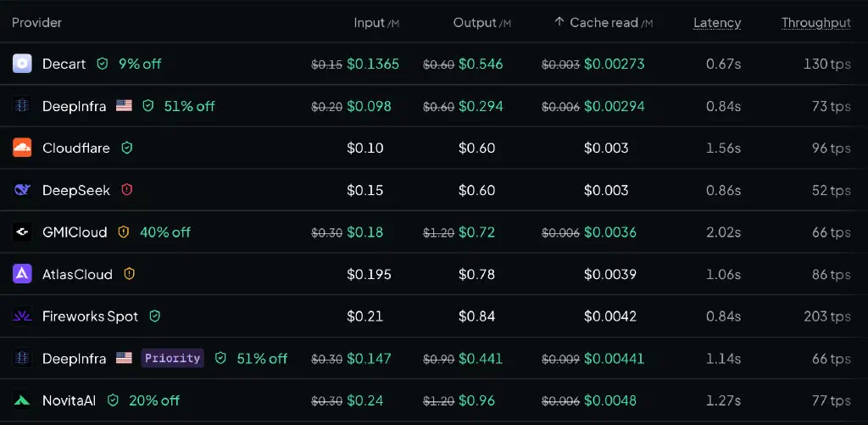Click the Decart provider logo icon
Viewport: 868px width, 425px height.
tap(22, 64)
